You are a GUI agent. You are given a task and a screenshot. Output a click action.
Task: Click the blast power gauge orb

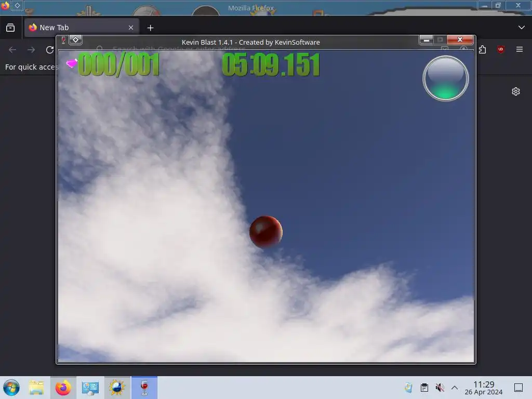[x=445, y=78]
